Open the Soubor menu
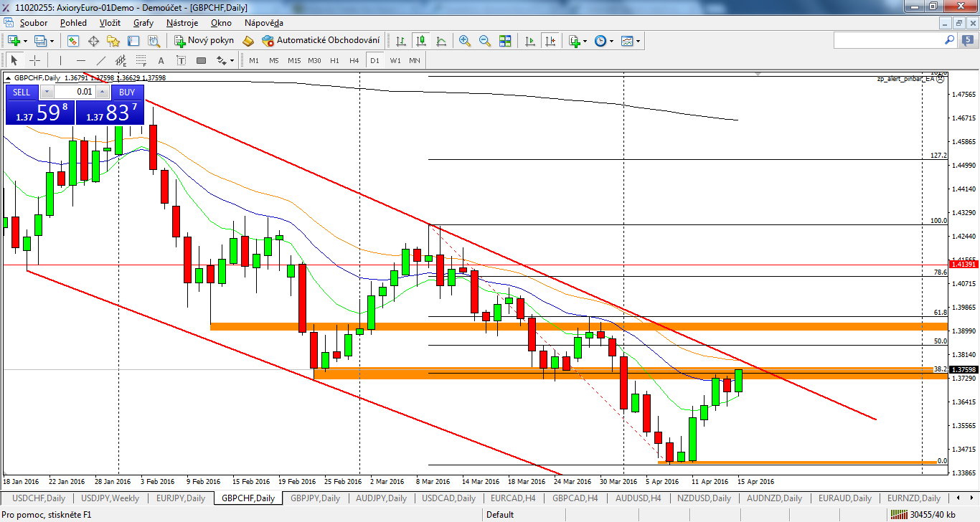980x522 pixels. pyautogui.click(x=34, y=22)
